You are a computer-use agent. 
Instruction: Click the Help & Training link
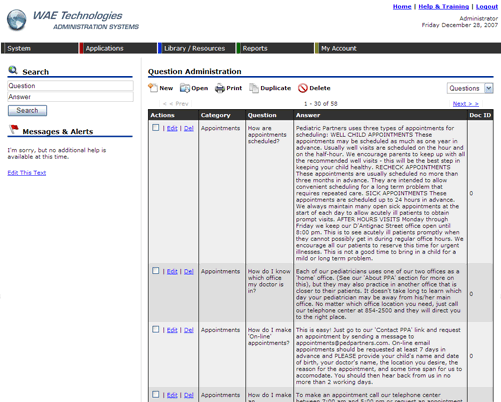point(444,7)
